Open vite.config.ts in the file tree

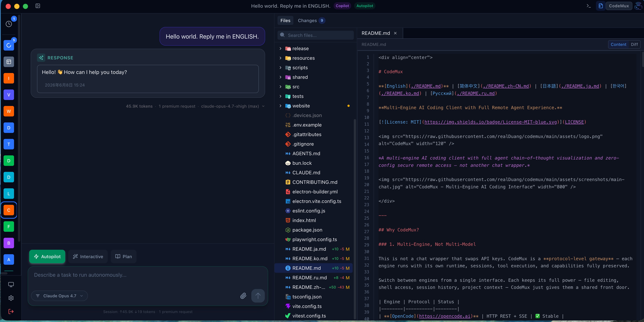pyautogui.click(x=314, y=306)
